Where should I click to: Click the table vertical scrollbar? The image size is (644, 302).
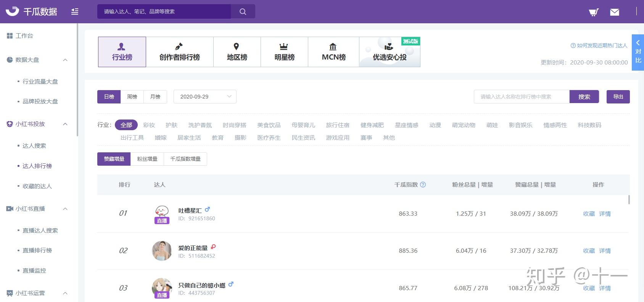click(629, 200)
